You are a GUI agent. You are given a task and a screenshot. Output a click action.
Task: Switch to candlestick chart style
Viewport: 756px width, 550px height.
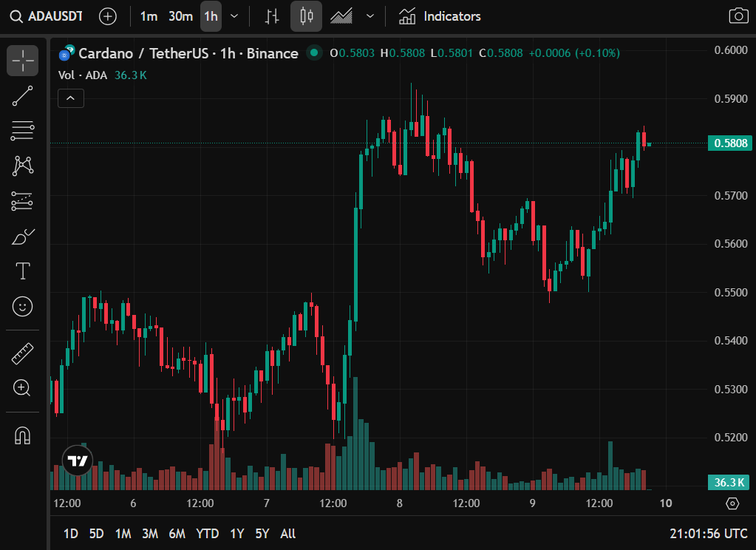(x=306, y=16)
